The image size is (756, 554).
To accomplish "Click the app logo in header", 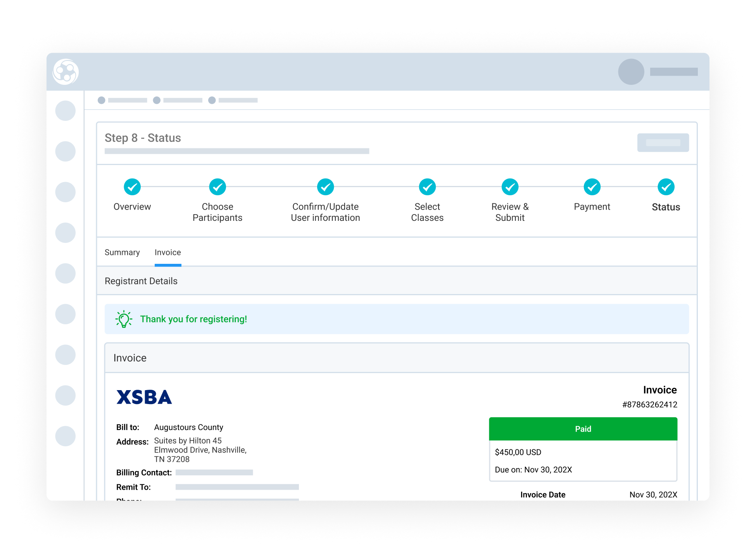I will 66,72.
